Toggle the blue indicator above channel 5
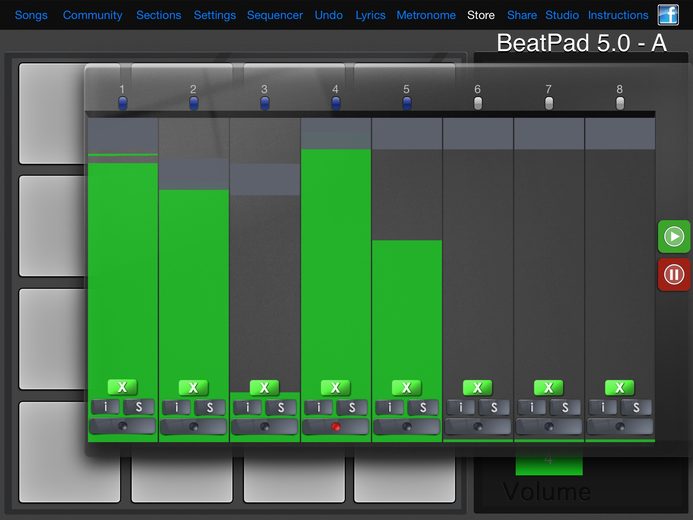The image size is (693, 520). pyautogui.click(x=407, y=103)
